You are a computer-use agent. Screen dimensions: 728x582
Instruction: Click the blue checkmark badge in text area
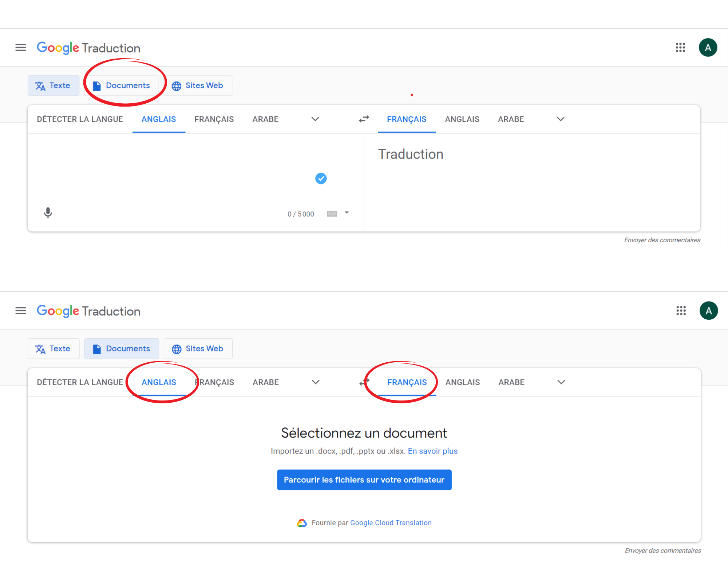click(x=321, y=178)
